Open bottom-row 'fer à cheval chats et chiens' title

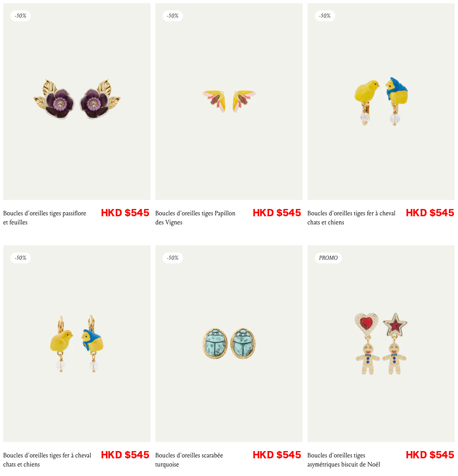coord(47,460)
